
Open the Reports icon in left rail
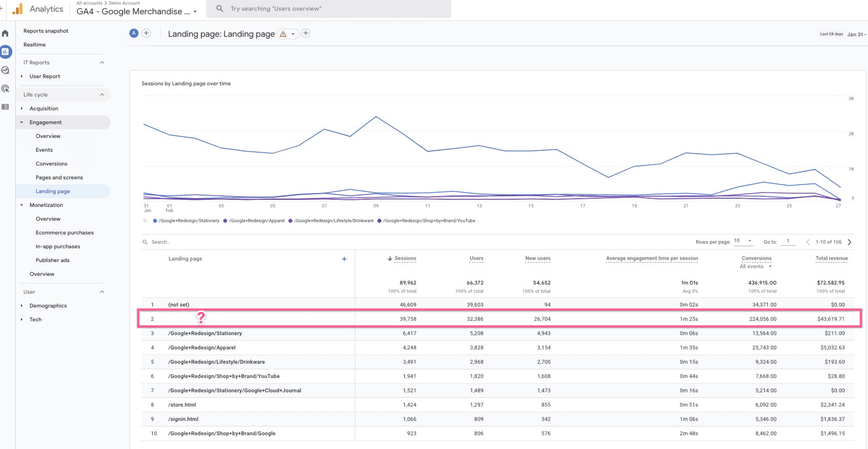[6, 52]
